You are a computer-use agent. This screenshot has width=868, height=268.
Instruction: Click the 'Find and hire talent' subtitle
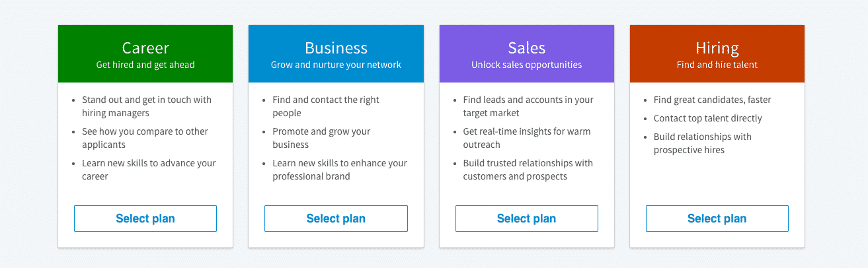717,65
